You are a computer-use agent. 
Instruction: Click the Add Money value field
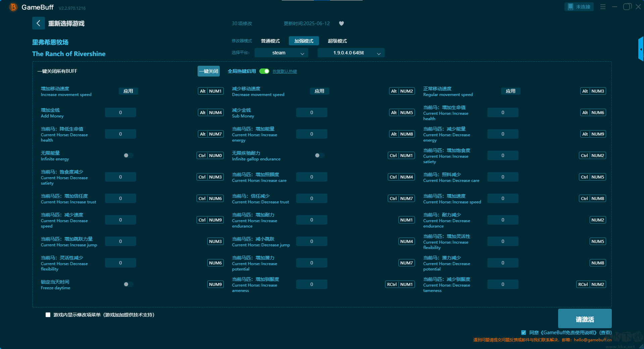[x=120, y=113]
